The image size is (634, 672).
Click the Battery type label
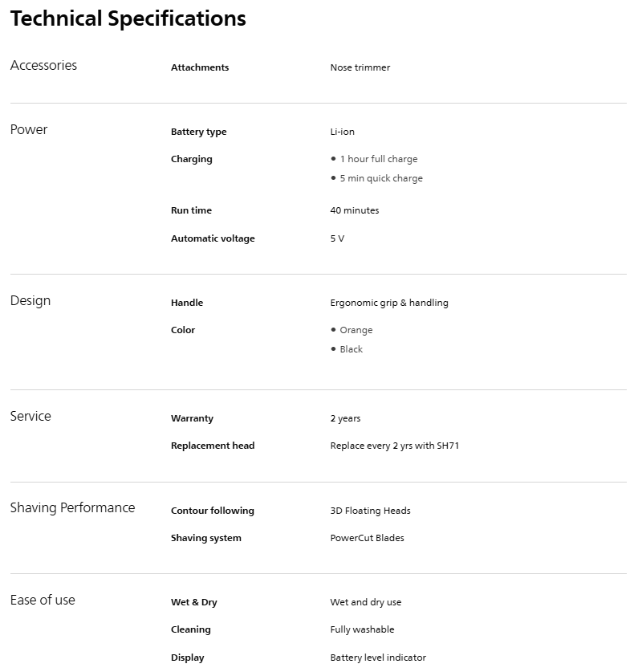198,132
